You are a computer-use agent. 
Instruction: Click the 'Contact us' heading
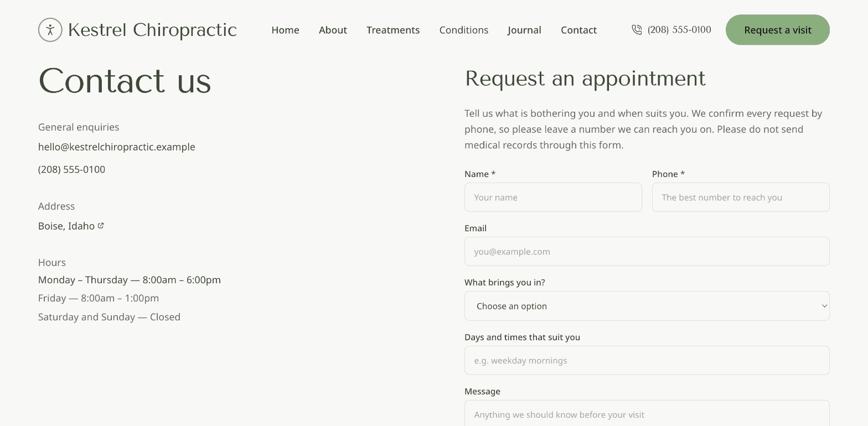pyautogui.click(x=125, y=81)
